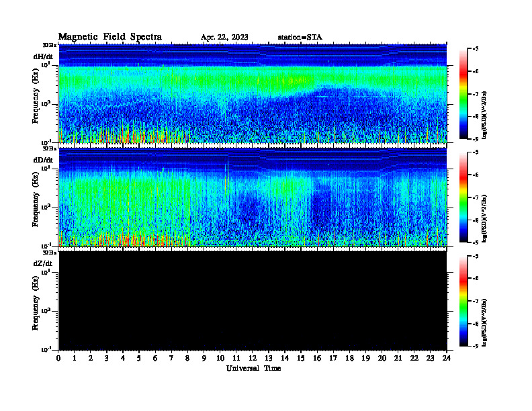Click the 10¹ frequency tick of the dH/dt panel

46,65
